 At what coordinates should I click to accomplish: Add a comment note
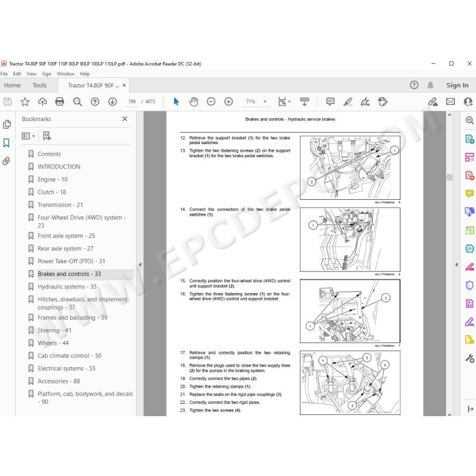click(330, 102)
